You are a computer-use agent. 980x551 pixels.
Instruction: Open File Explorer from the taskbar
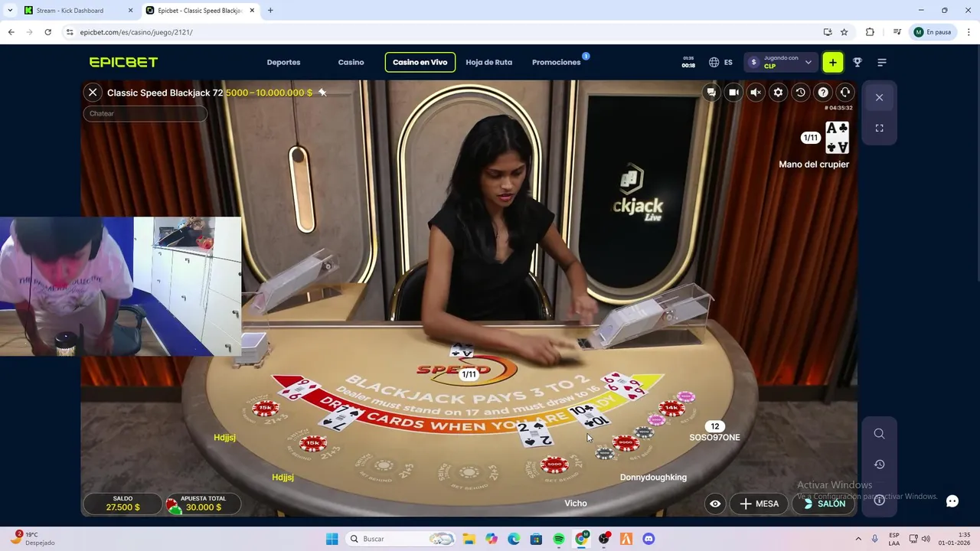click(x=469, y=539)
